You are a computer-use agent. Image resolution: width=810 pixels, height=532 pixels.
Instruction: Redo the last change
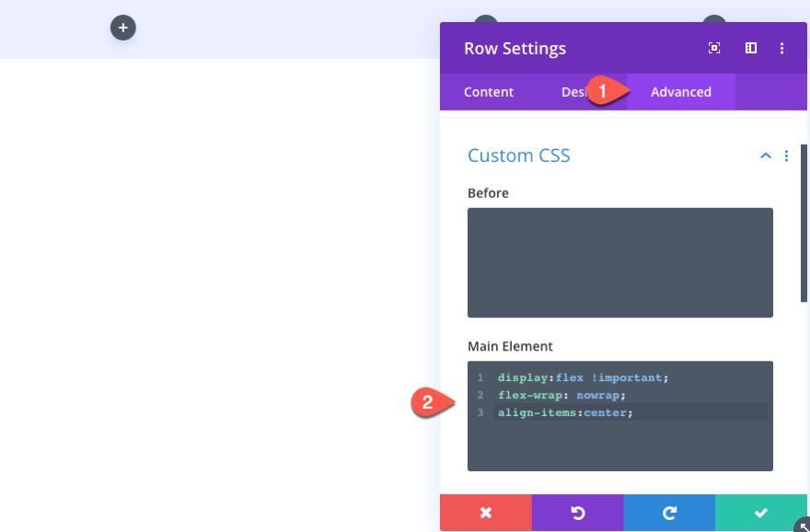click(669, 513)
